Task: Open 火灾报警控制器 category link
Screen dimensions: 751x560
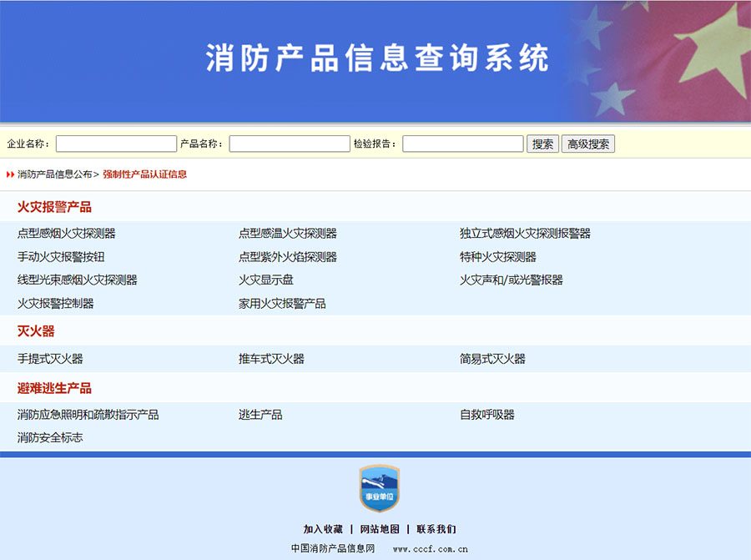Action: click(56, 304)
